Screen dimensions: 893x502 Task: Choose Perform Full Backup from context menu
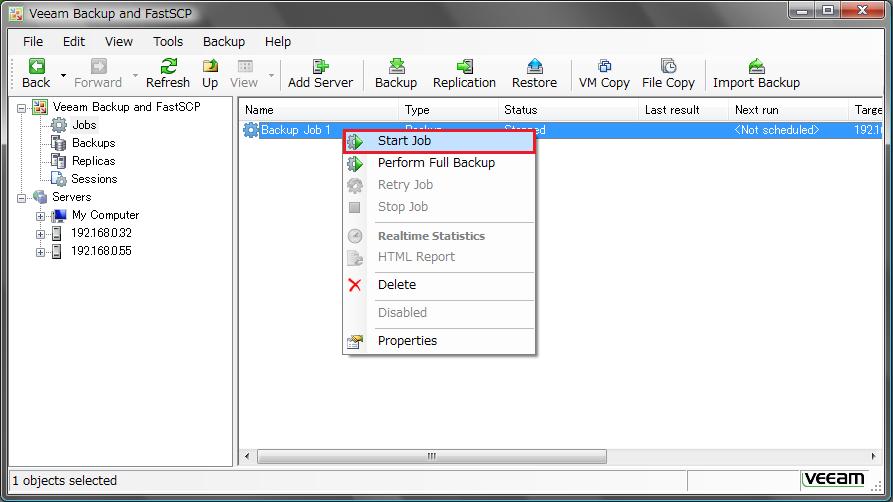pos(439,163)
